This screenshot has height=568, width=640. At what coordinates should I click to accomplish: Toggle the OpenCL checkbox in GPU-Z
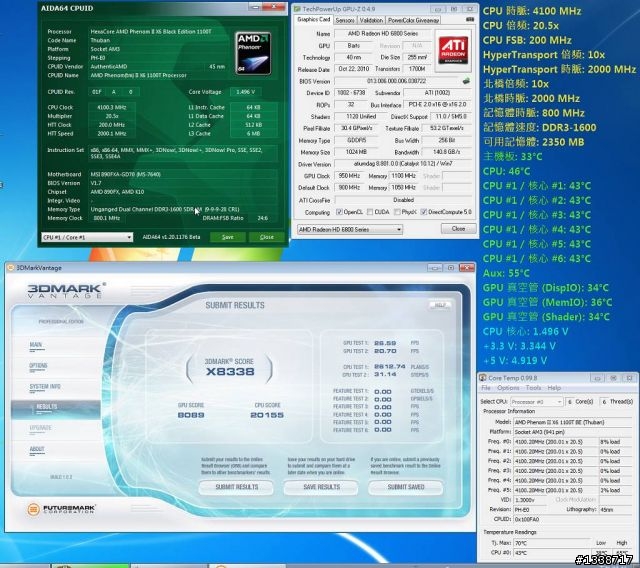tap(339, 212)
